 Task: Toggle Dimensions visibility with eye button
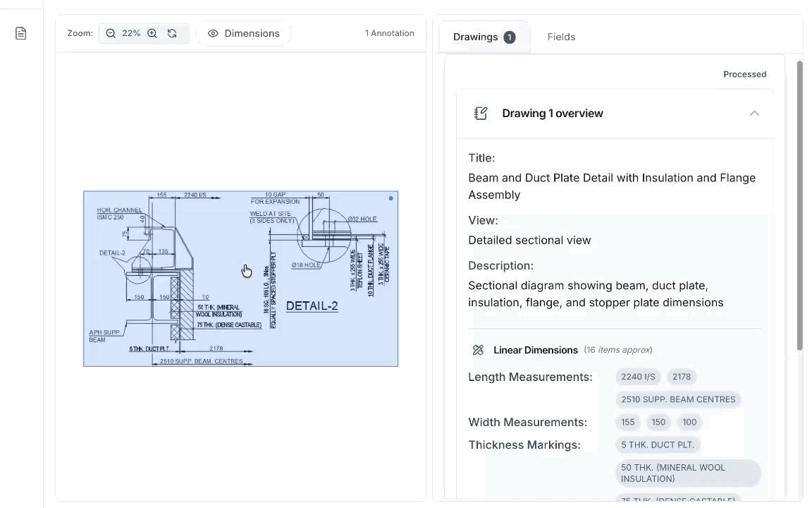coord(244,33)
